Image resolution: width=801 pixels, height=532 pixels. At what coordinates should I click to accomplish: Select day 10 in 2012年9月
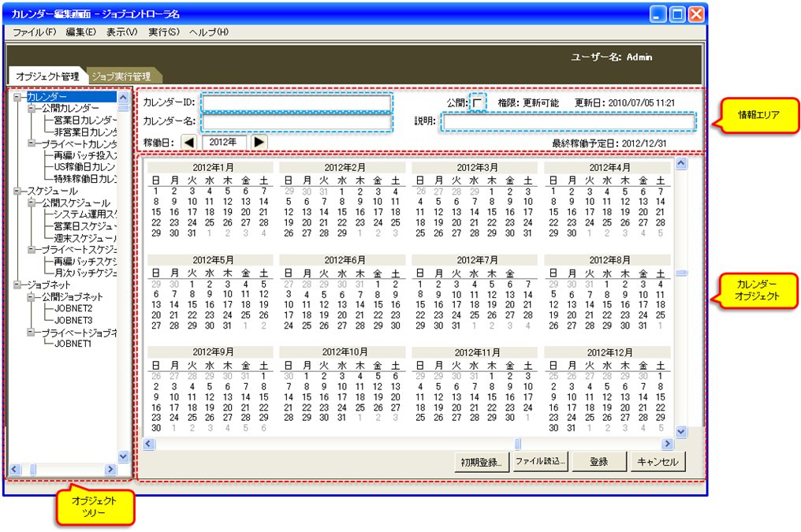pyautogui.click(x=174, y=396)
